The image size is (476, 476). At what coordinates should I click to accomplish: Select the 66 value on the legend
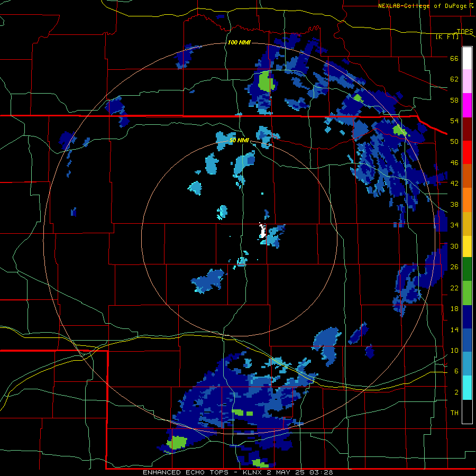click(454, 58)
